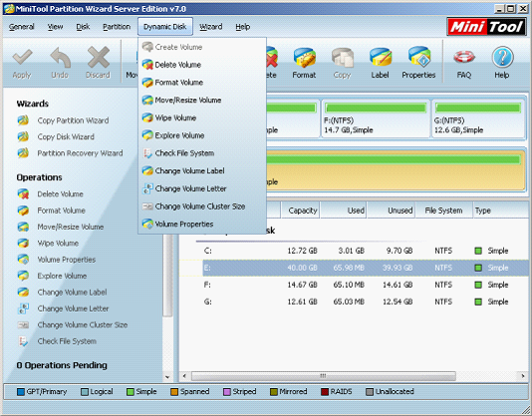Sort by the Type column header
Viewport: 532px width, 416px height.
tap(501, 210)
